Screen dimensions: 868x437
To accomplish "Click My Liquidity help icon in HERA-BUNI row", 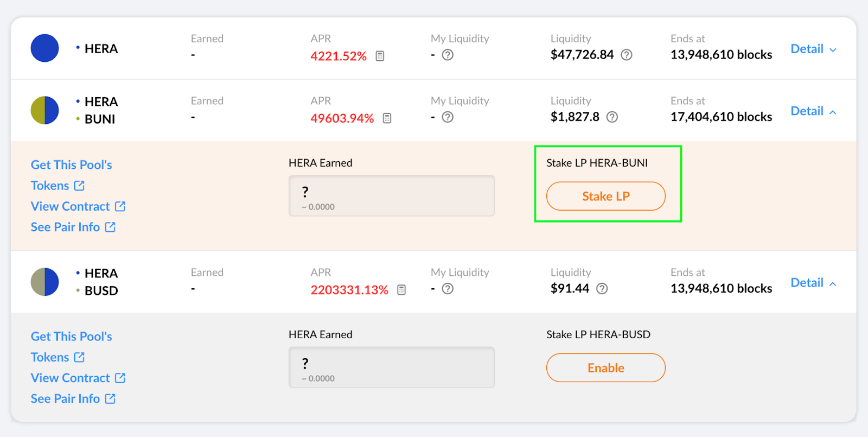I will point(448,117).
